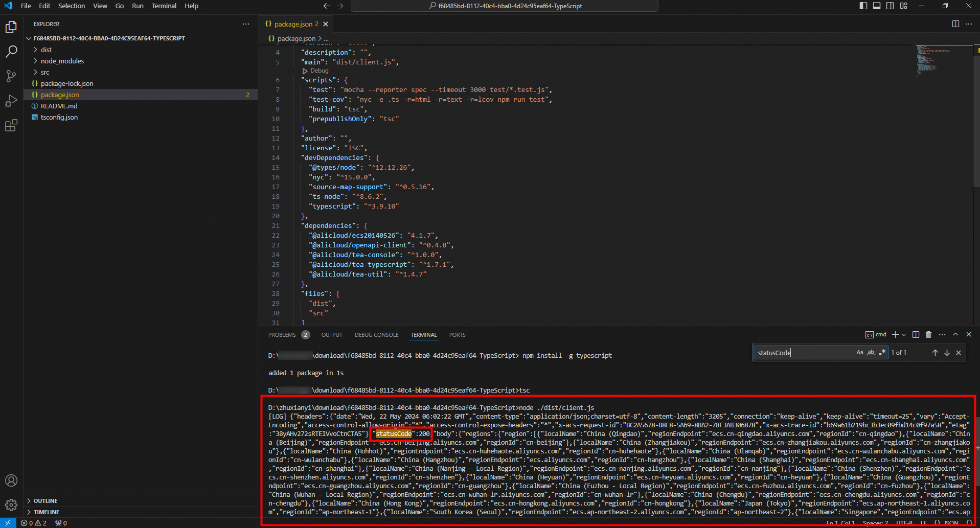
Task: Open the Extensions view
Action: point(11,125)
